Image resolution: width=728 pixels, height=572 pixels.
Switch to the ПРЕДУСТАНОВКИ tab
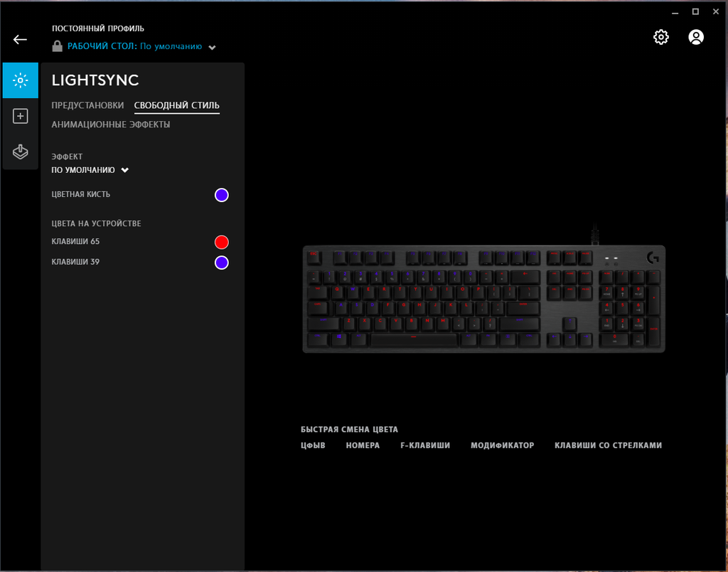[87, 105]
